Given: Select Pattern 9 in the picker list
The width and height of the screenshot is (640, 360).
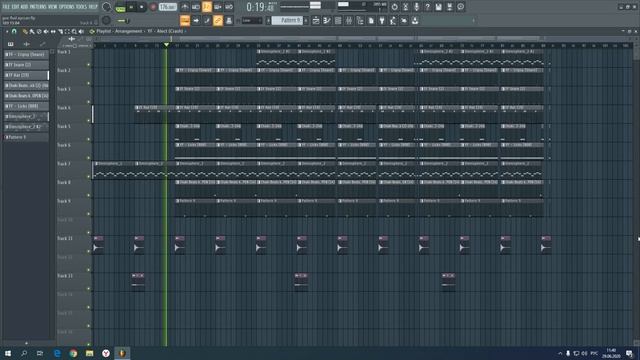Looking at the screenshot, I should 26,137.
